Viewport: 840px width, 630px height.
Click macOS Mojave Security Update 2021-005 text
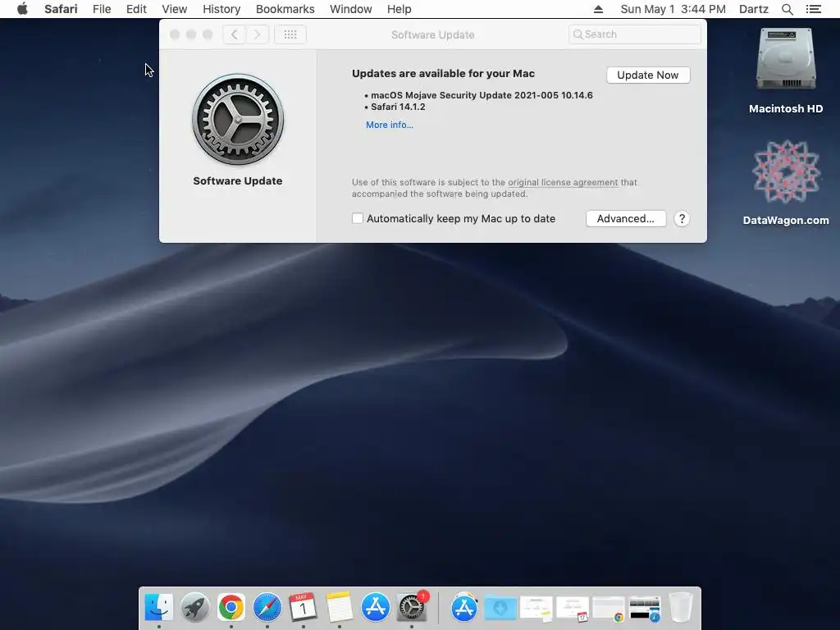click(482, 95)
